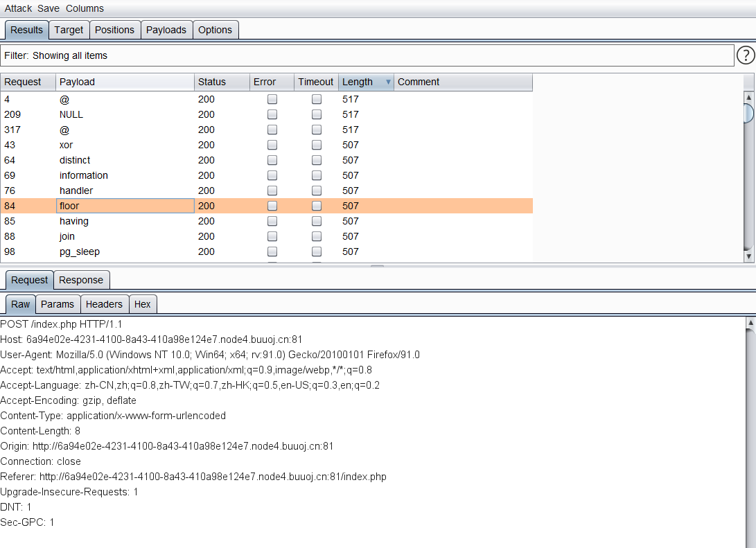Switch to the Payloads tab
The height and width of the screenshot is (548, 756).
tap(166, 30)
